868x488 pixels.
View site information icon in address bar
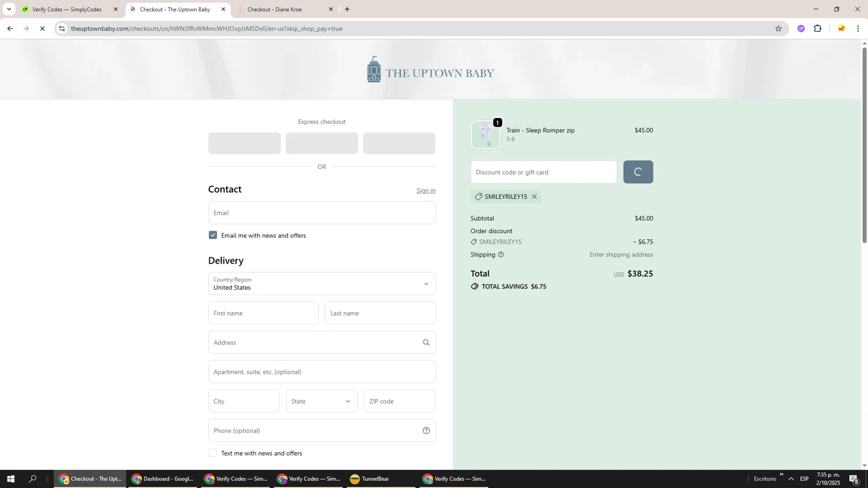(x=62, y=28)
